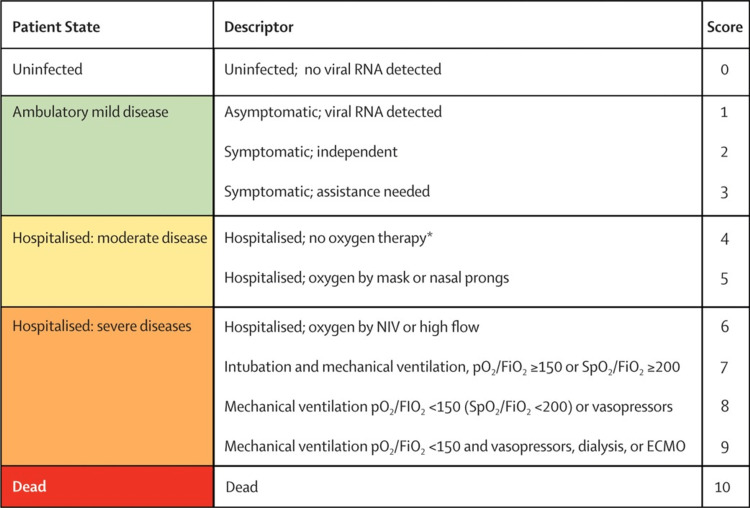Click the Descriptor column header
Viewport: 750px width, 508px height.
coord(458,24)
